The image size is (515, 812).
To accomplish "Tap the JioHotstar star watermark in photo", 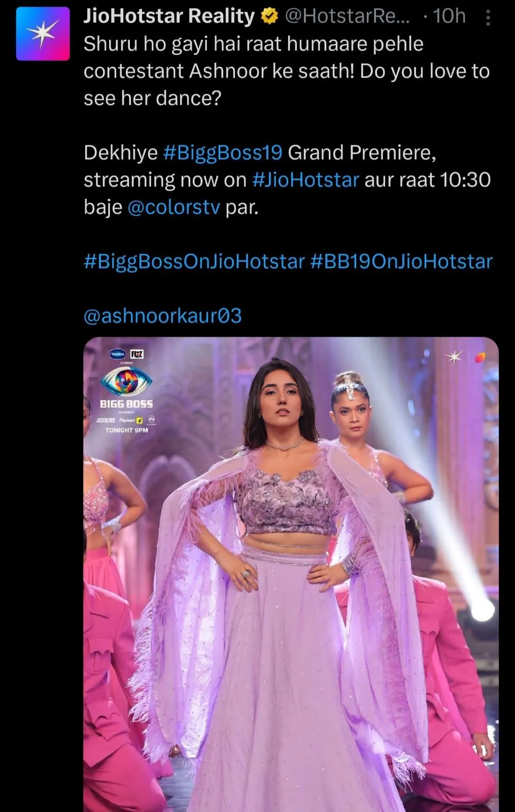I will (454, 357).
